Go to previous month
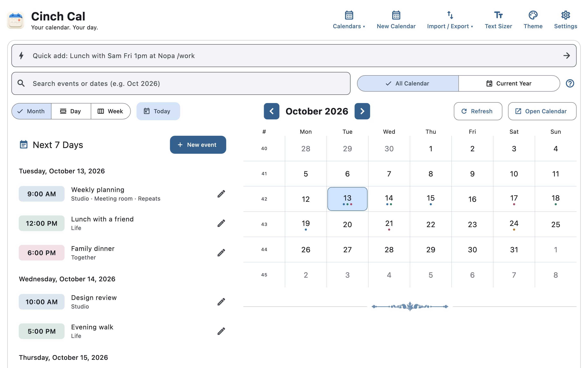Screen dimensions: 588x368 coord(271,111)
